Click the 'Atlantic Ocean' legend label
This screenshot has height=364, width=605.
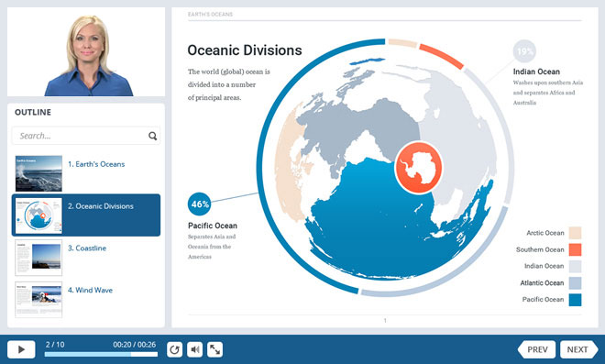tap(542, 283)
